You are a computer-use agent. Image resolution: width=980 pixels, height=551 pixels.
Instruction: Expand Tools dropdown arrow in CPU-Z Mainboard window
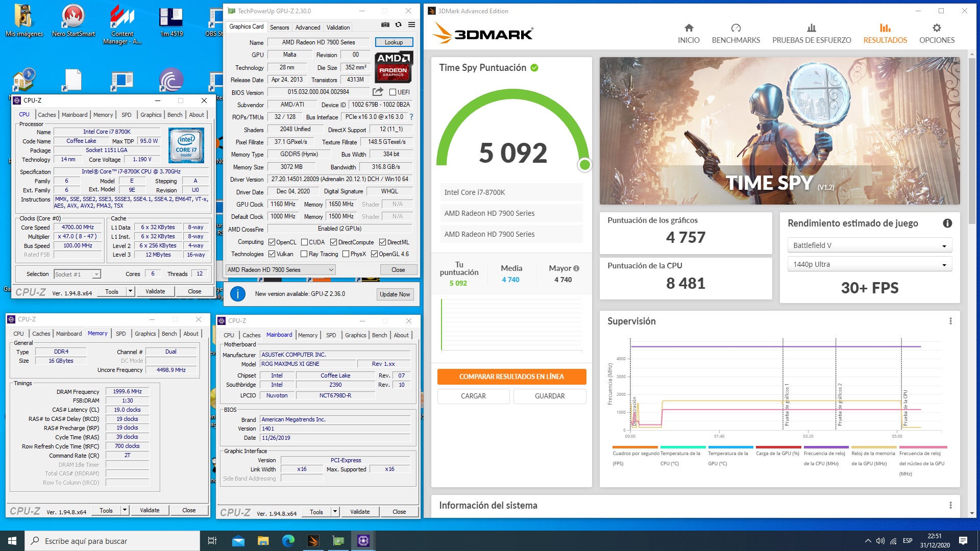tap(335, 512)
